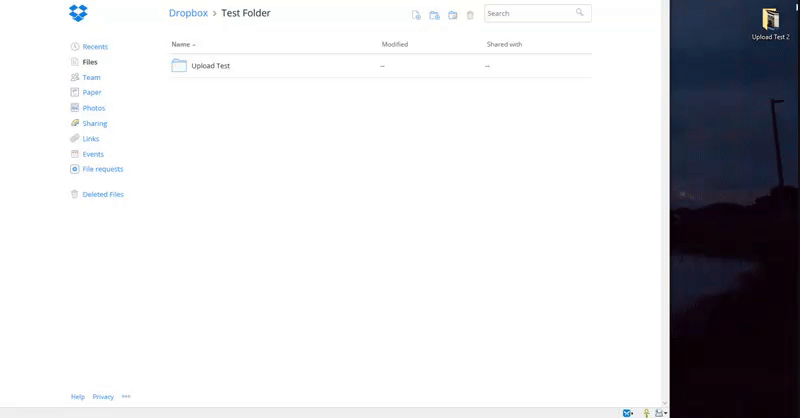Click the share folder toolbar icon
The height and width of the screenshot is (418, 800).
point(452,15)
